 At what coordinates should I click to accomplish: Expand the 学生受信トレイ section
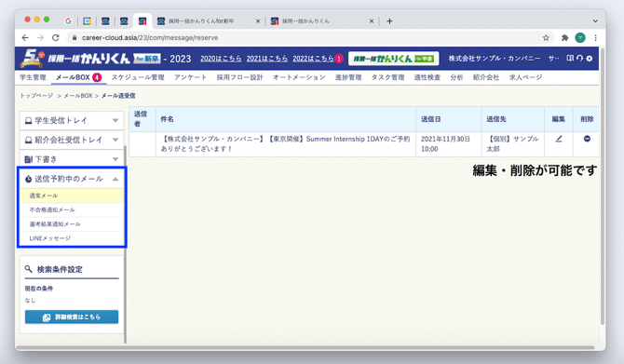point(72,120)
